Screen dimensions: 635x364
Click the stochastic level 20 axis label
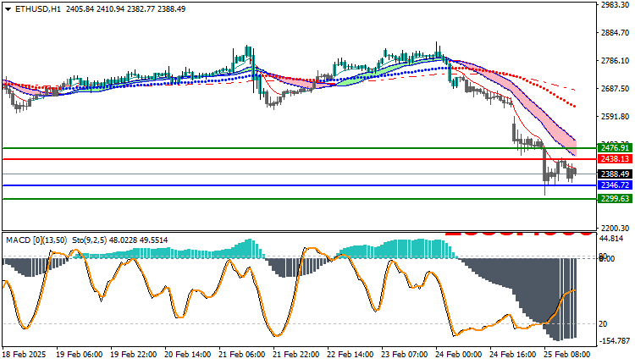pos(603,323)
